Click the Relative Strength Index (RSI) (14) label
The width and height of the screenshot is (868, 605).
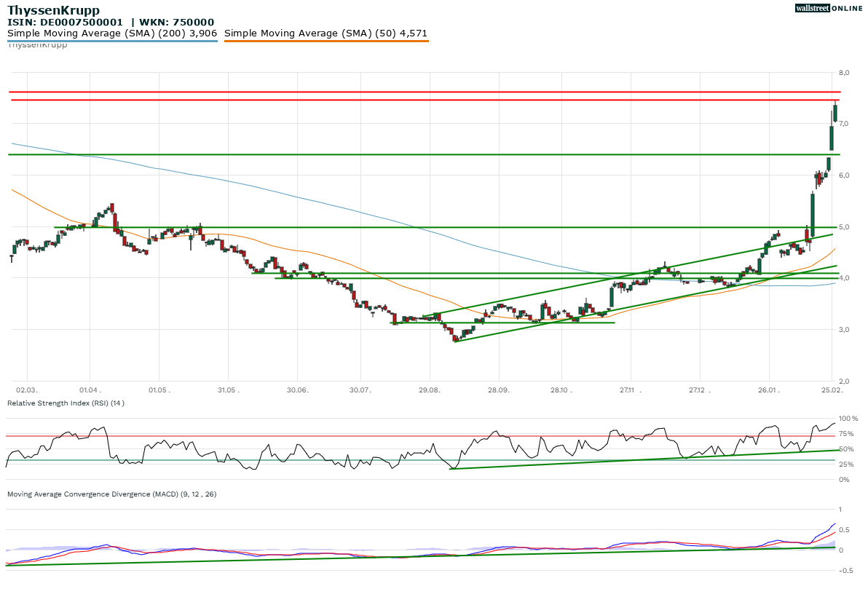pyautogui.click(x=66, y=403)
